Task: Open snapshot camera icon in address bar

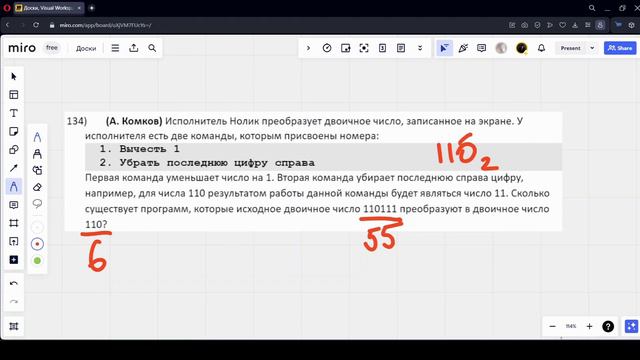Action: click(524, 25)
